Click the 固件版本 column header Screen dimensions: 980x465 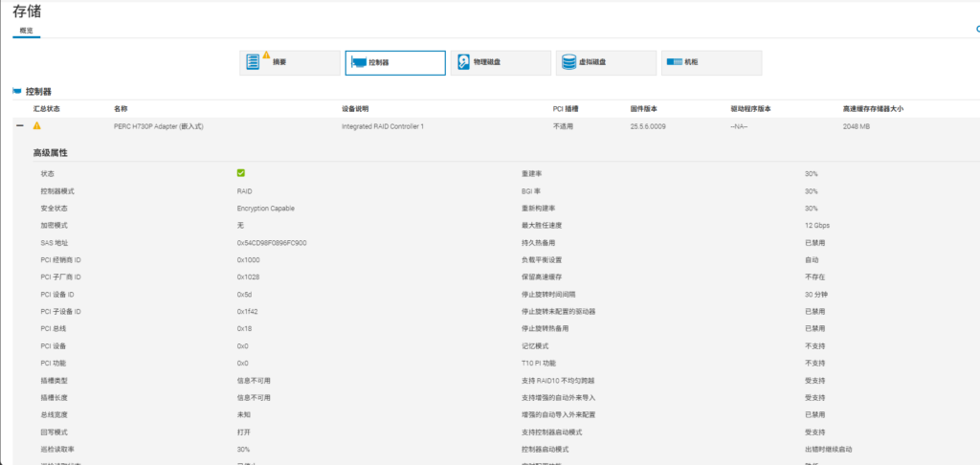644,108
